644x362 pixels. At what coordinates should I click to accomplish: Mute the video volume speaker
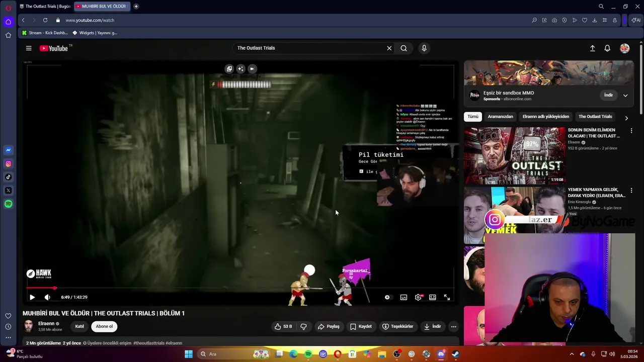pyautogui.click(x=47, y=297)
